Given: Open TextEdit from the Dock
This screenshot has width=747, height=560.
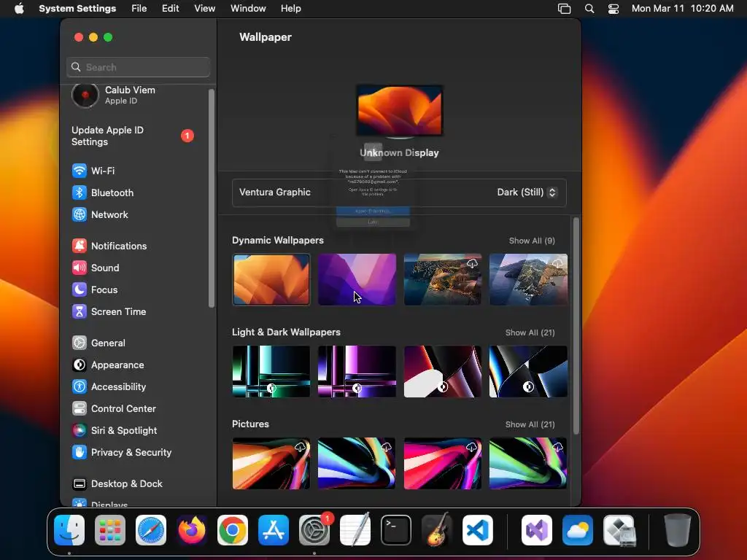Looking at the screenshot, I should click(355, 529).
